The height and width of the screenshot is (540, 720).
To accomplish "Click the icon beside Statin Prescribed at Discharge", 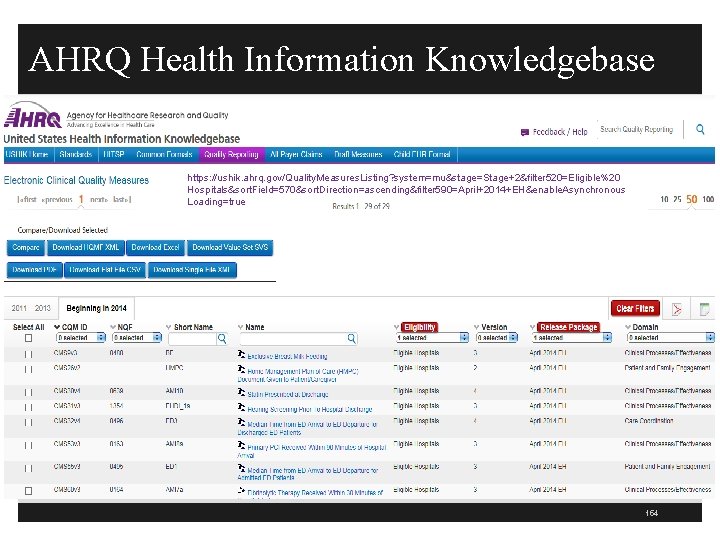I will click(242, 392).
